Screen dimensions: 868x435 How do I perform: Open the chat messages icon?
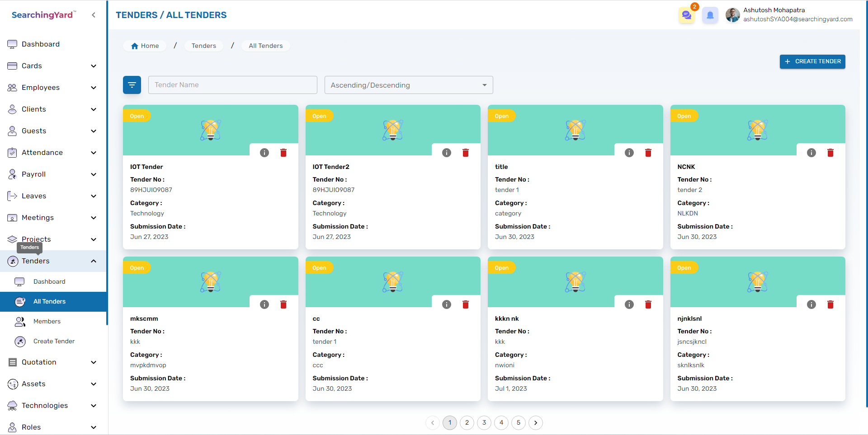point(686,15)
